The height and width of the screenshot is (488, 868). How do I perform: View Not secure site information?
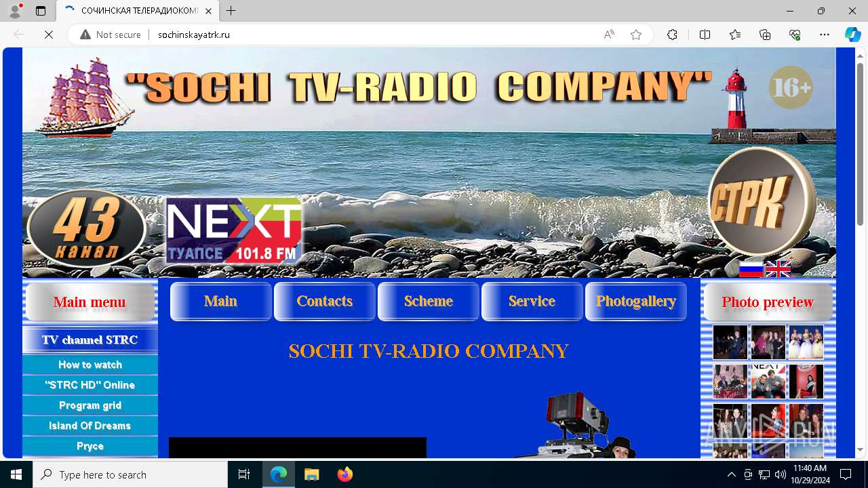pyautogui.click(x=111, y=35)
